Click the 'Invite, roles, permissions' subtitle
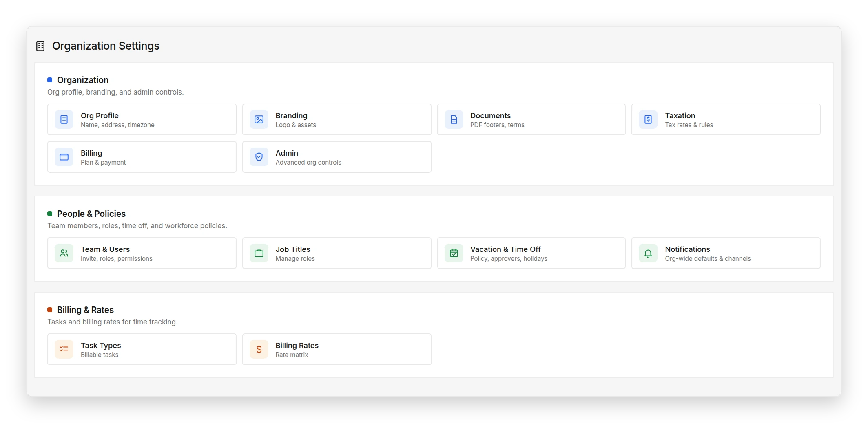This screenshot has height=423, width=868. [117, 259]
